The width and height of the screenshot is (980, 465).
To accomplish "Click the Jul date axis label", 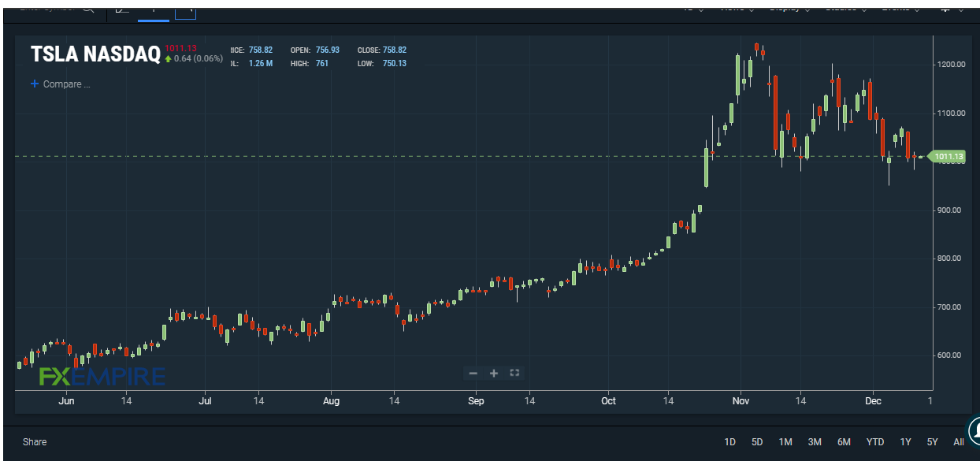I will (205, 401).
